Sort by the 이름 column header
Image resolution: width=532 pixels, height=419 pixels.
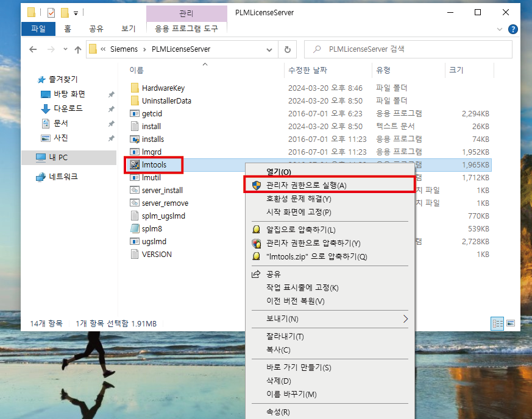pyautogui.click(x=205, y=70)
